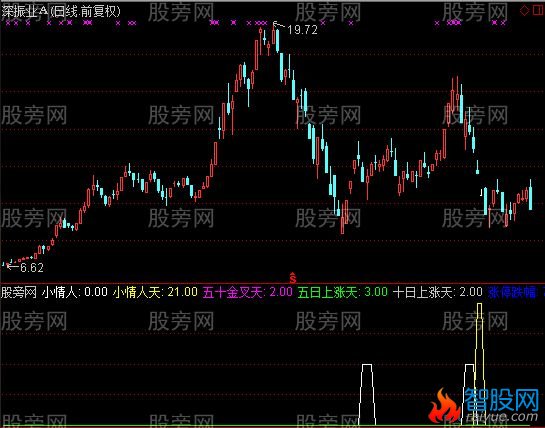Select the stock title 深振业A
Viewport: 545px width, 428px height.
click(25, 11)
